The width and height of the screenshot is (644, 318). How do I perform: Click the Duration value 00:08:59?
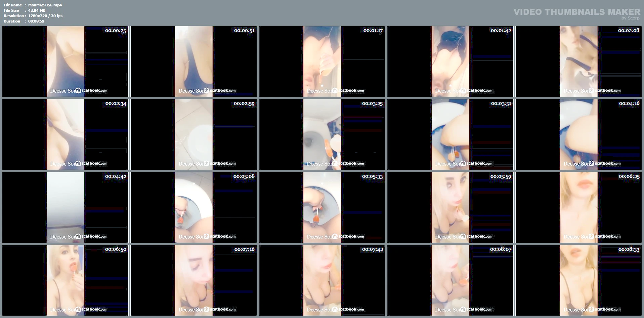click(36, 21)
